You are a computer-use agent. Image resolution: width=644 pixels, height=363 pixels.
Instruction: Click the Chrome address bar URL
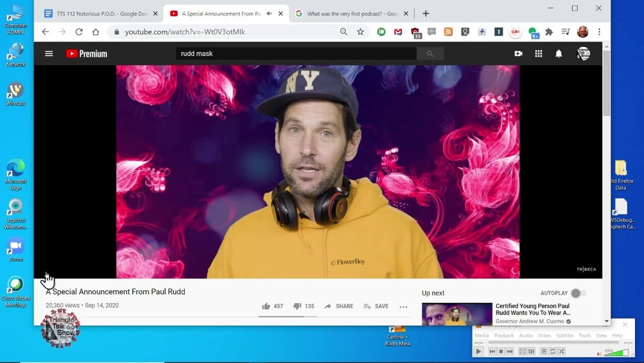[185, 32]
